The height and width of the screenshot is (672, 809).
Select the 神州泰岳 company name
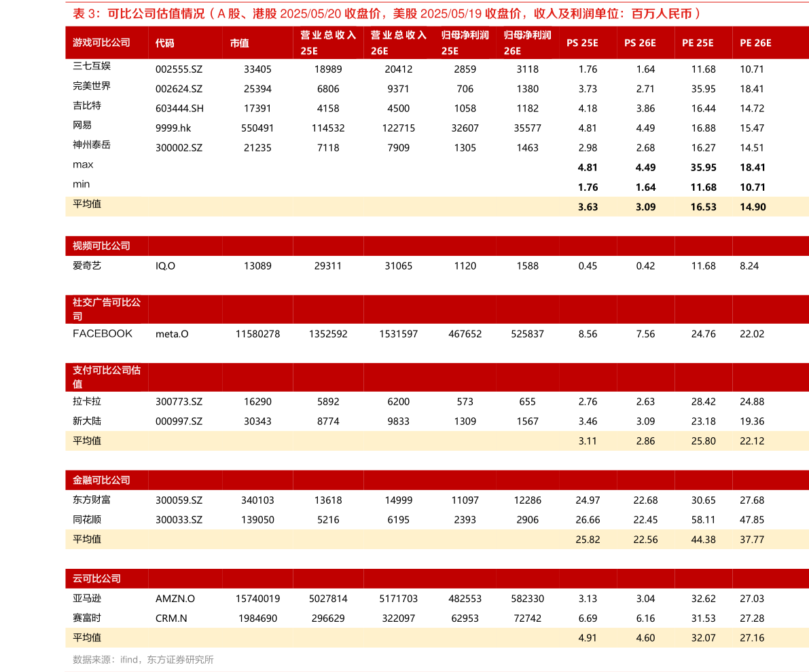click(91, 145)
